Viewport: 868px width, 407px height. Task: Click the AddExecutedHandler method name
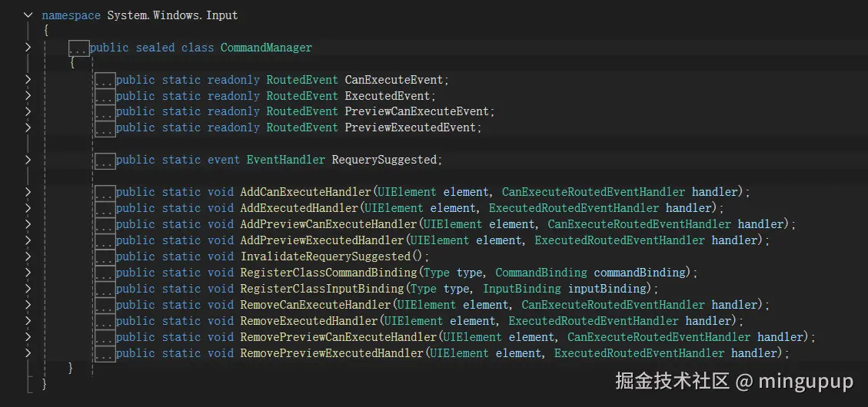[299, 208]
